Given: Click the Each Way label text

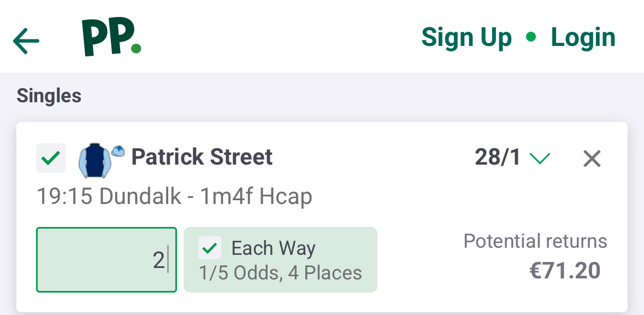Looking at the screenshot, I should 273,248.
